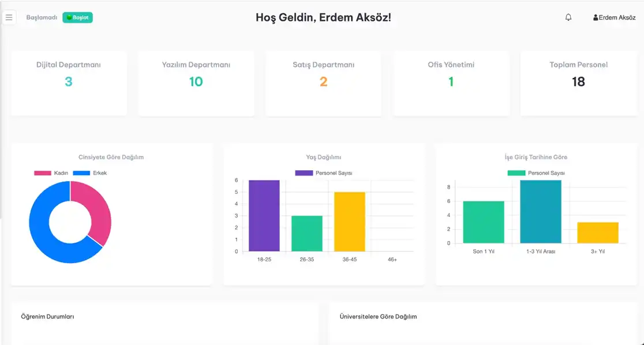Open the Erdem Aksöz user menu
Viewport: 644px width, 345px height.
pyautogui.click(x=614, y=18)
